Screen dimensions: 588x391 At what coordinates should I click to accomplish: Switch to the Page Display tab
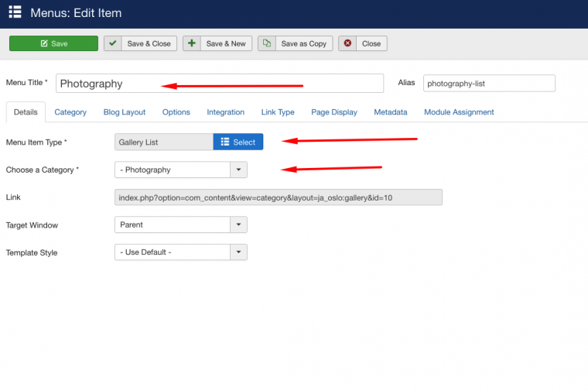click(334, 112)
